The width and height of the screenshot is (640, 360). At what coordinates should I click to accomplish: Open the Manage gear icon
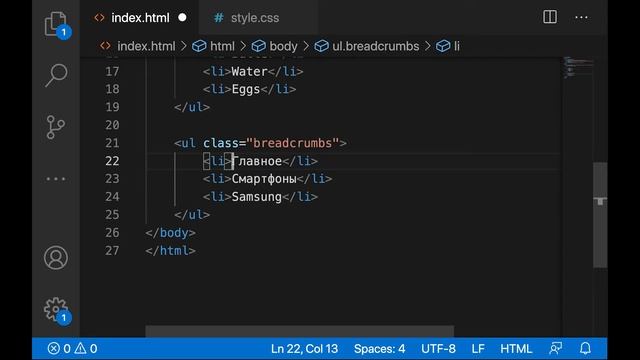[x=56, y=309]
